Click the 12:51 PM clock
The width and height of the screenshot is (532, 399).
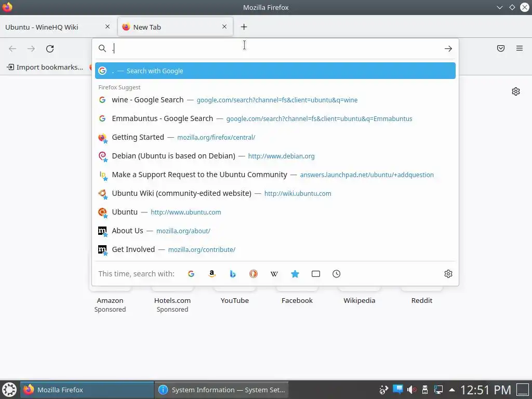[x=486, y=390]
